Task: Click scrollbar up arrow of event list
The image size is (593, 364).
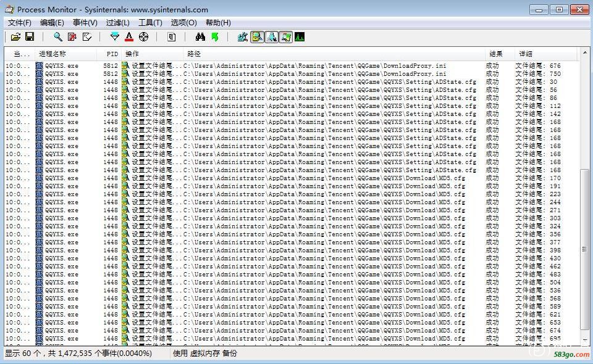Action: [585, 52]
